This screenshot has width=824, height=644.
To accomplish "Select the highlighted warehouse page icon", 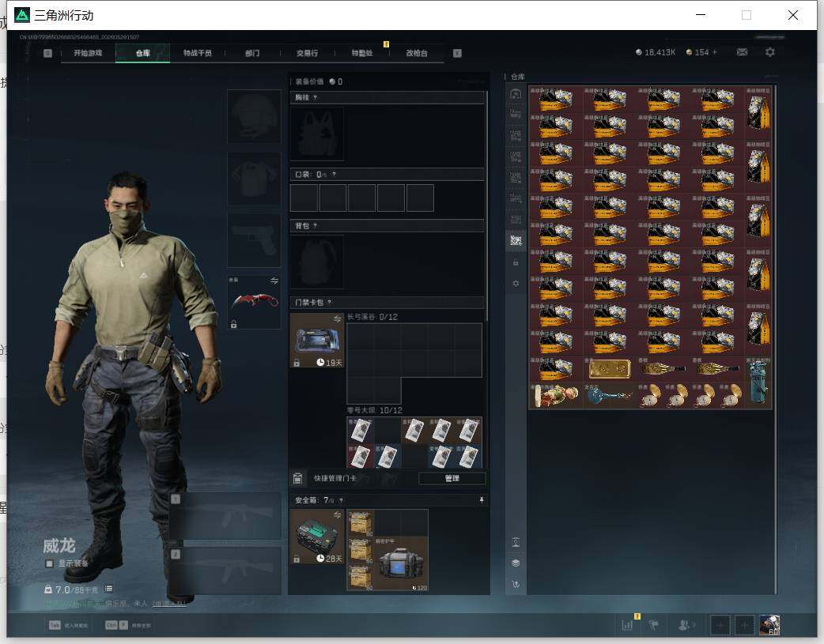I will click(516, 240).
